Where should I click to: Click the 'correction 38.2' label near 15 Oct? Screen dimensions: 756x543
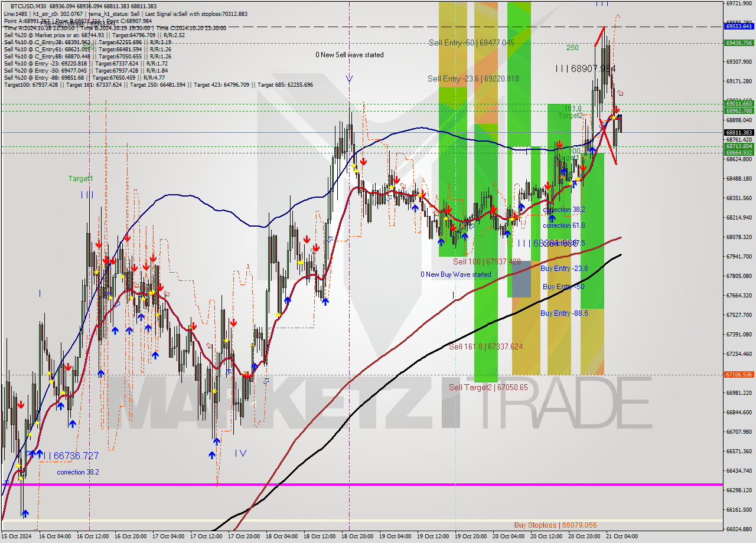click(x=78, y=472)
